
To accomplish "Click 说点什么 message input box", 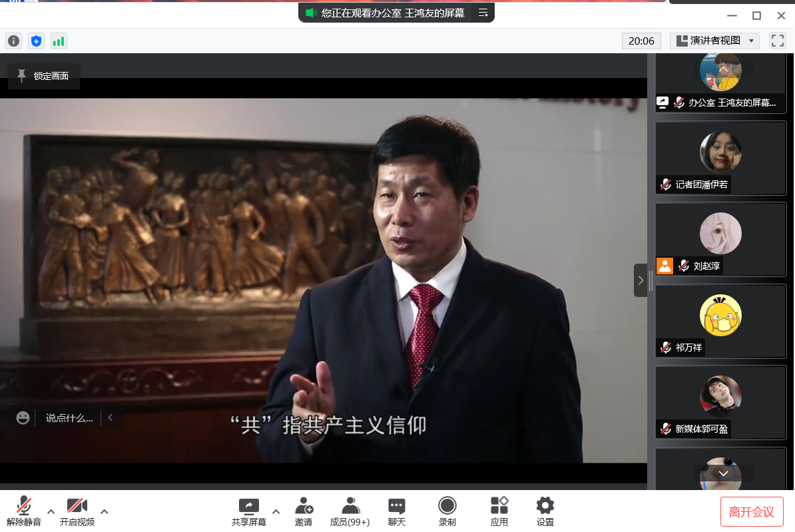I will click(69, 418).
